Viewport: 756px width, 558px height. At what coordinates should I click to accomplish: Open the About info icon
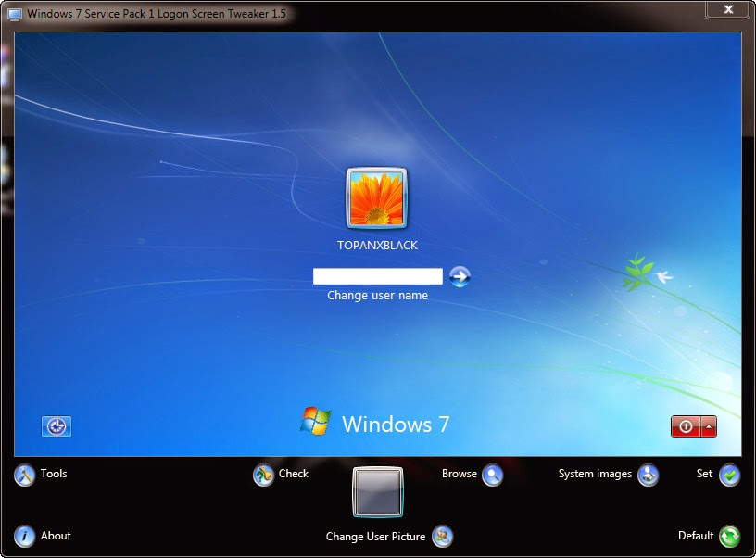pyautogui.click(x=24, y=537)
